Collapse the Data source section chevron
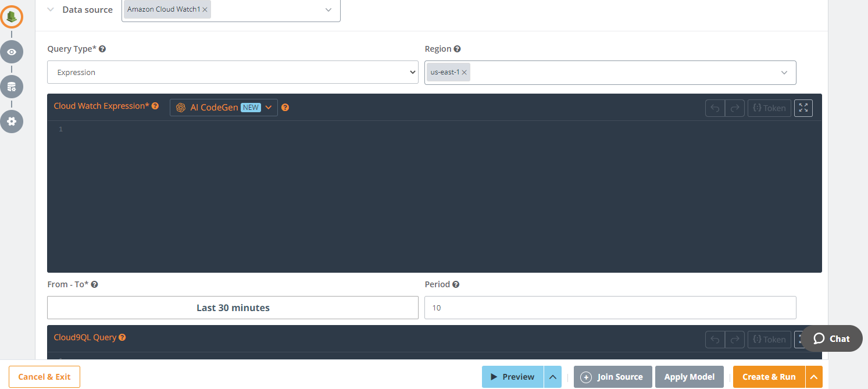Image resolution: width=868 pixels, height=389 pixels. [51, 10]
